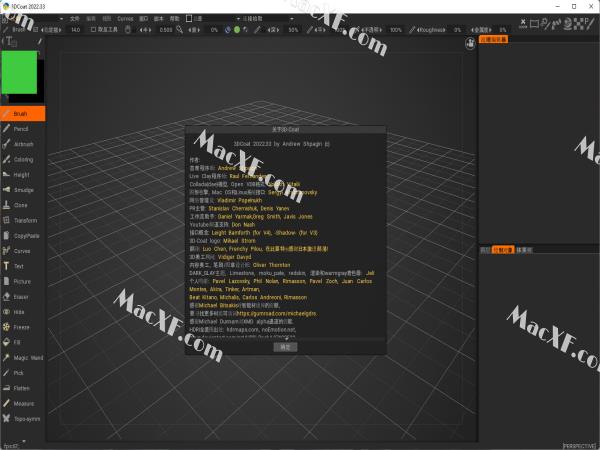Click the green primary color swatch
The height and width of the screenshot is (450, 600).
click(x=19, y=73)
